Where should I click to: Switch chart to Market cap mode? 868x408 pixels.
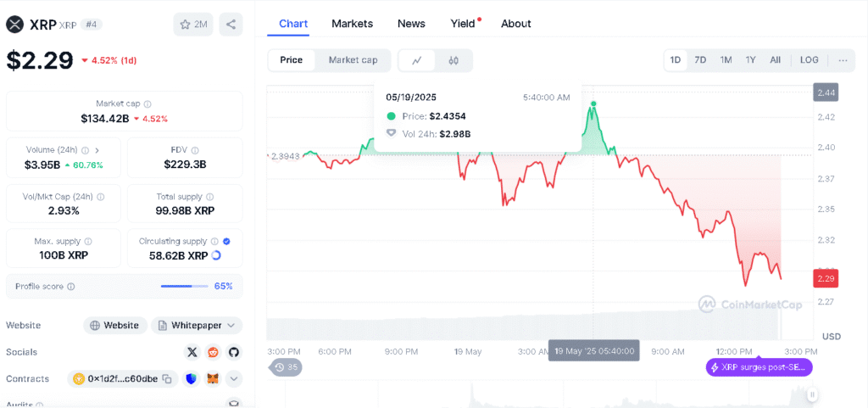pyautogui.click(x=353, y=60)
